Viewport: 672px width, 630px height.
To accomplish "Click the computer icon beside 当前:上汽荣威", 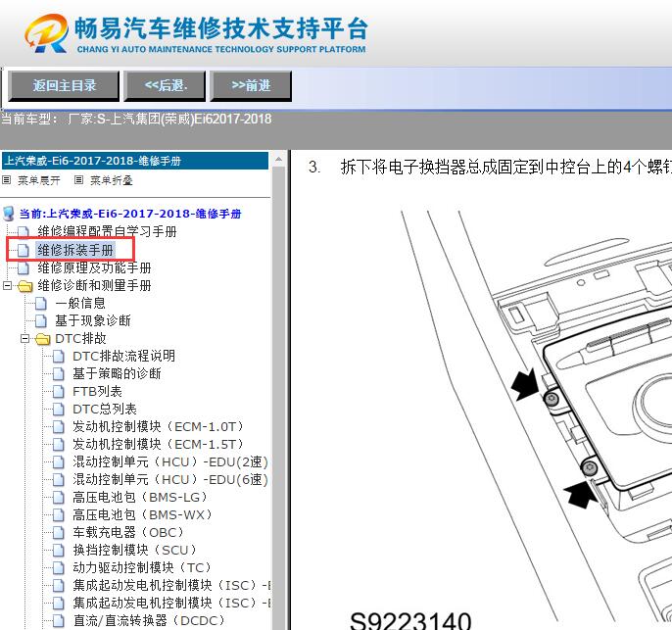I will (x=8, y=213).
